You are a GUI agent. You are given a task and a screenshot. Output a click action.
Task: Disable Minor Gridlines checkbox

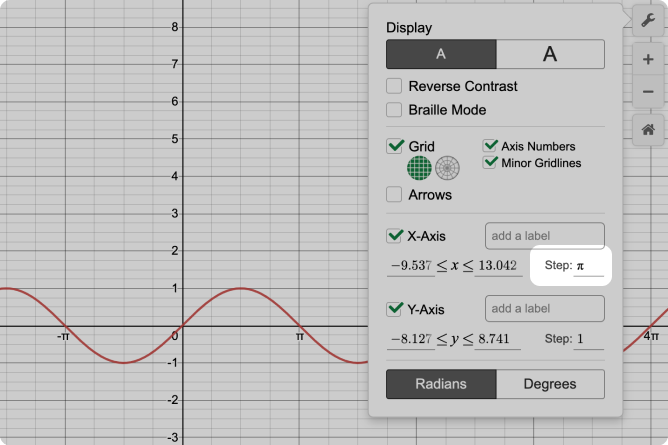pyautogui.click(x=491, y=162)
